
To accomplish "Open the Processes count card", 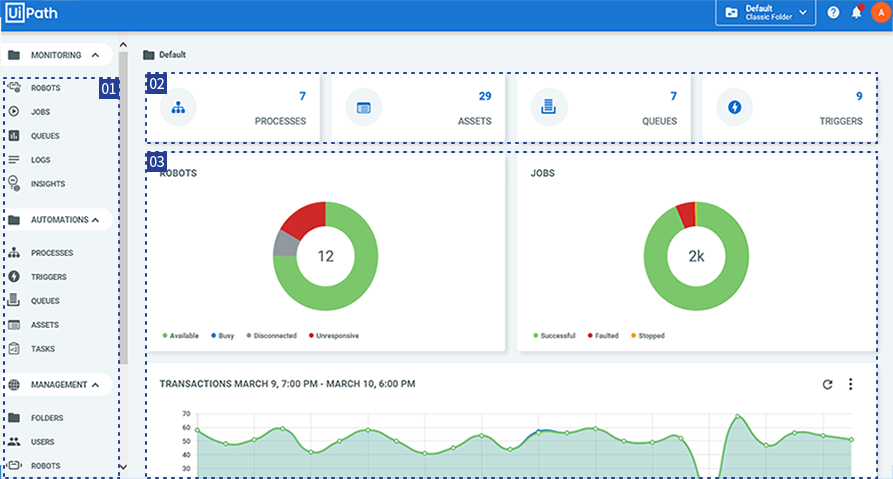I will tap(233, 107).
